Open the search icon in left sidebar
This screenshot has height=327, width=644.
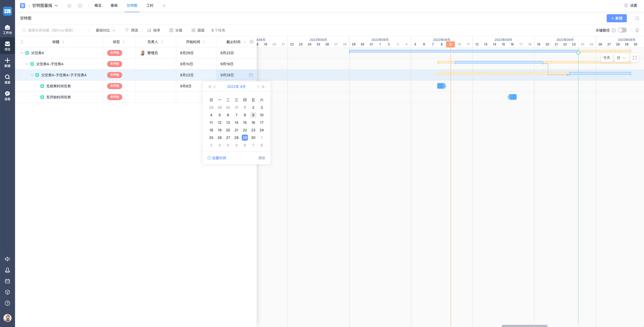[7, 79]
